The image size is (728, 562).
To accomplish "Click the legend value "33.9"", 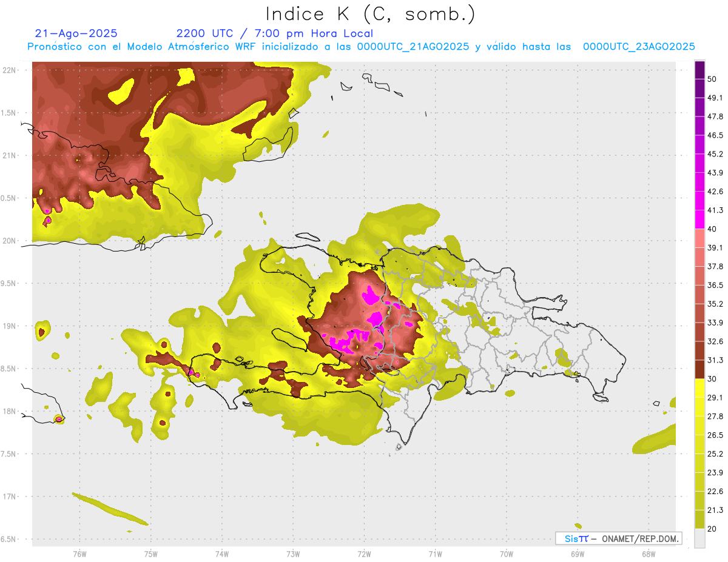I will [715, 323].
